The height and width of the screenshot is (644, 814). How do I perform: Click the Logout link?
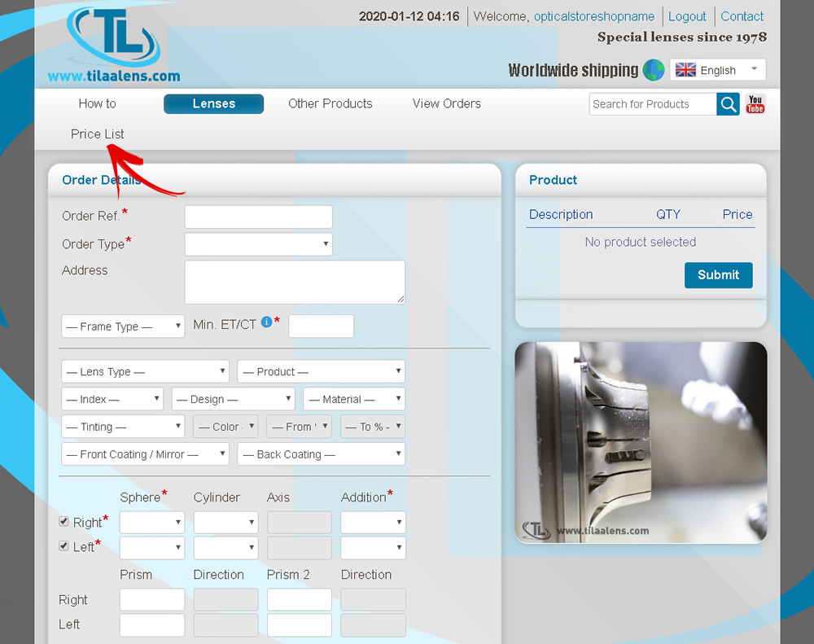click(687, 16)
